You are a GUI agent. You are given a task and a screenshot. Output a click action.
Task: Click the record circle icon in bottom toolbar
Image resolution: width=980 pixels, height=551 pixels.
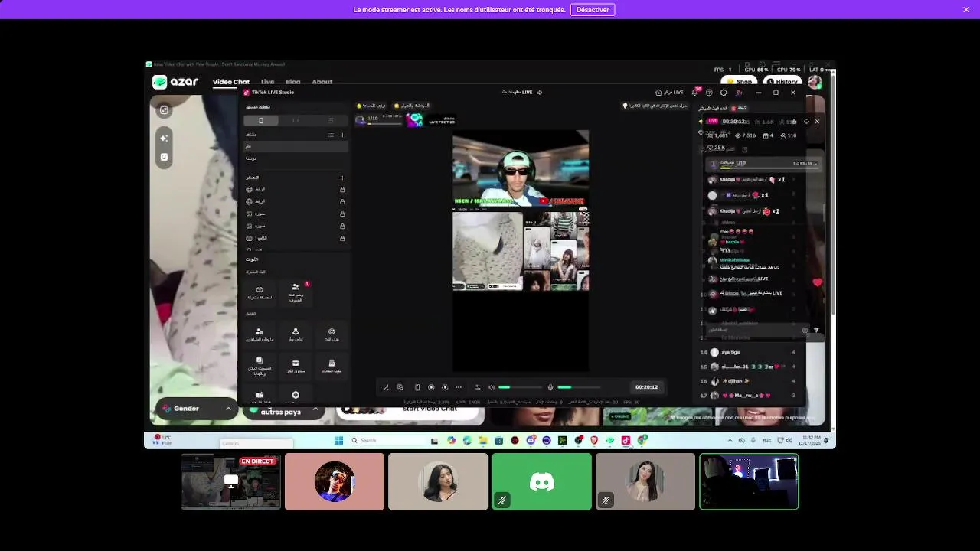[431, 387]
